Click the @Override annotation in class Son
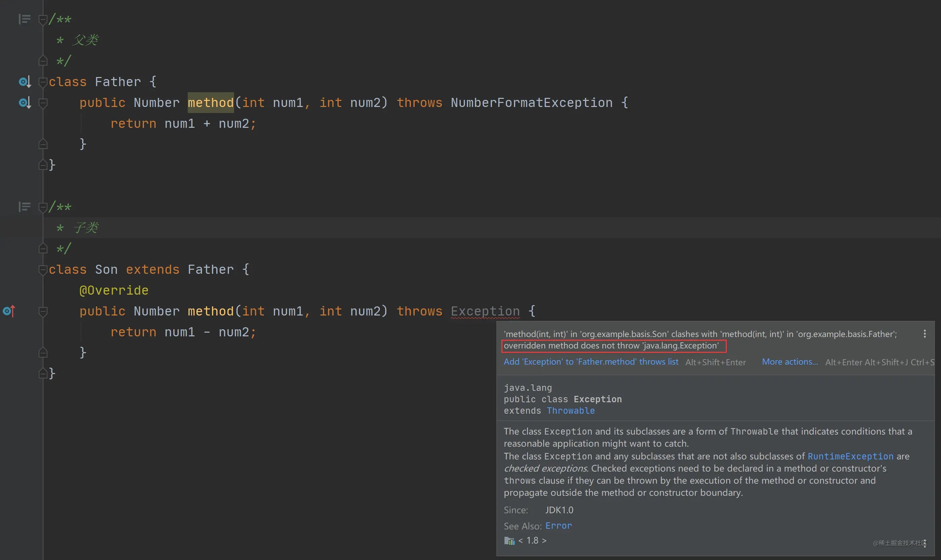The width and height of the screenshot is (941, 560). pyautogui.click(x=114, y=290)
